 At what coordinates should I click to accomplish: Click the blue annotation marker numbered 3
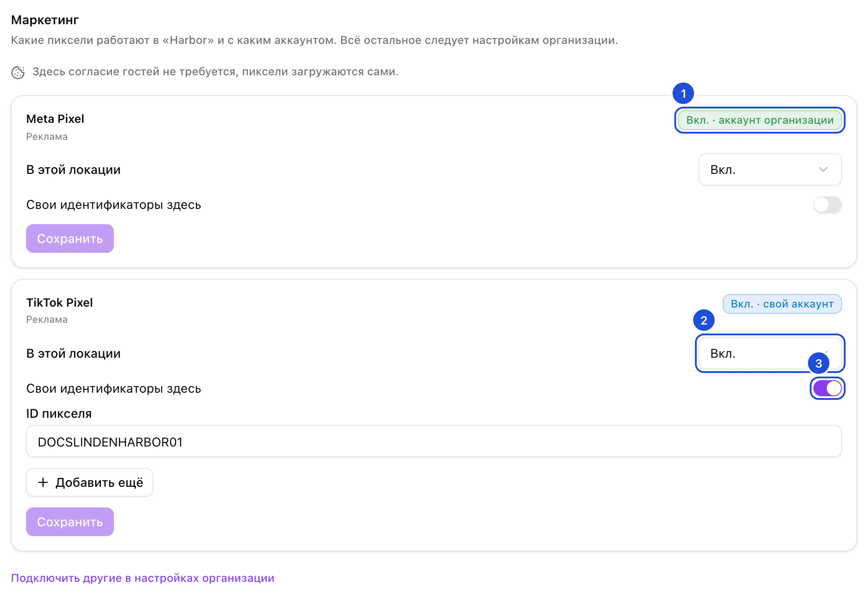click(819, 364)
